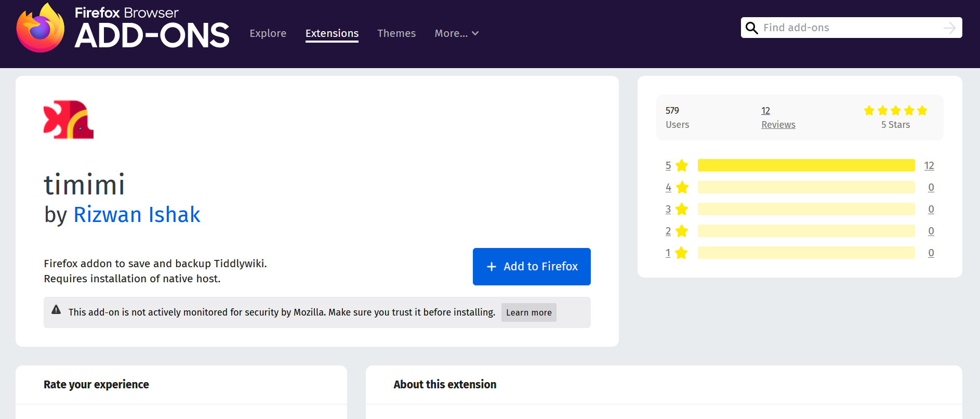Click the star next to 5 rating row
Screen dimensions: 980x419
tap(682, 166)
